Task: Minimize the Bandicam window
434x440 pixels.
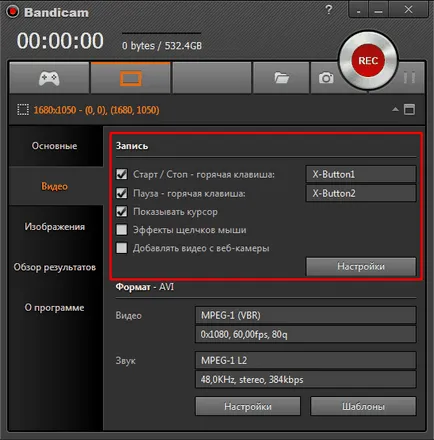Action: coord(378,10)
